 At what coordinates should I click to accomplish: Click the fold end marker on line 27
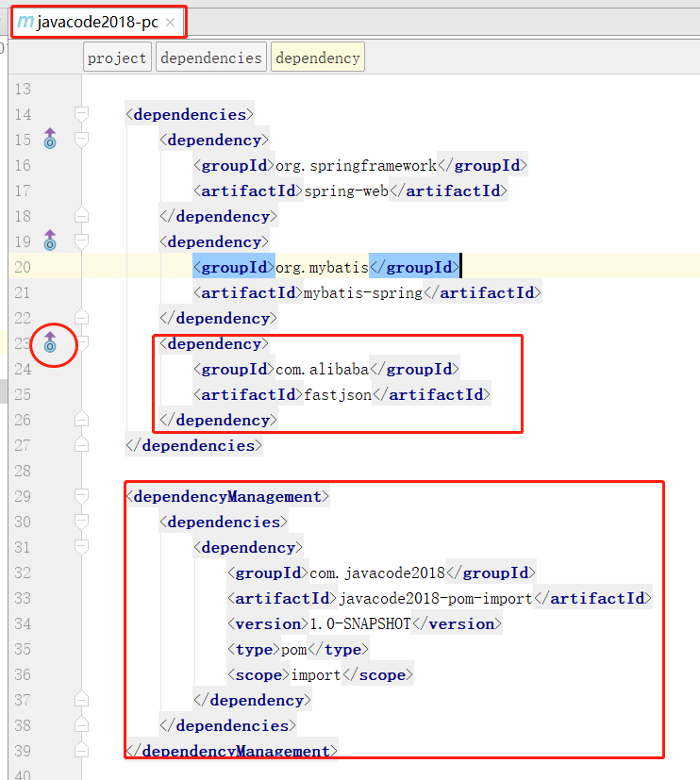click(x=81, y=445)
